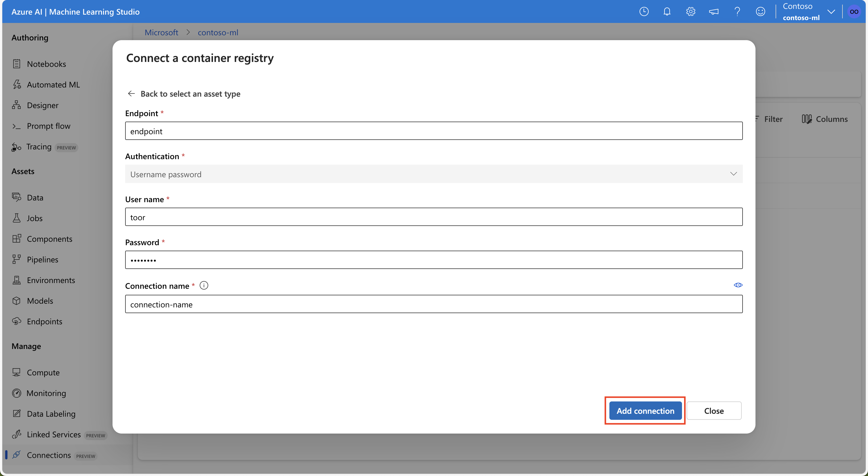Toggle password visibility eye icon
This screenshot has height=476, width=868.
tap(738, 285)
